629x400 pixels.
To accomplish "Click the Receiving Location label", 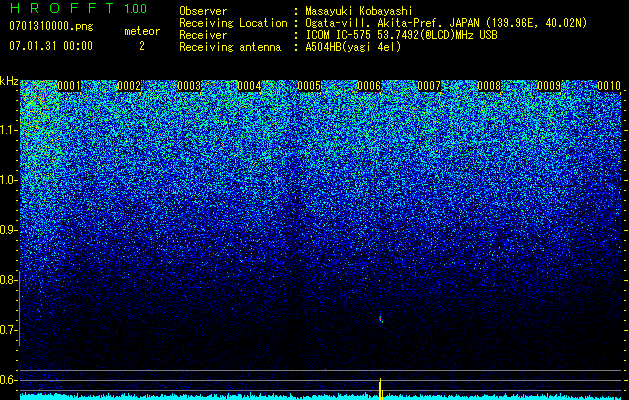I will click(233, 24).
